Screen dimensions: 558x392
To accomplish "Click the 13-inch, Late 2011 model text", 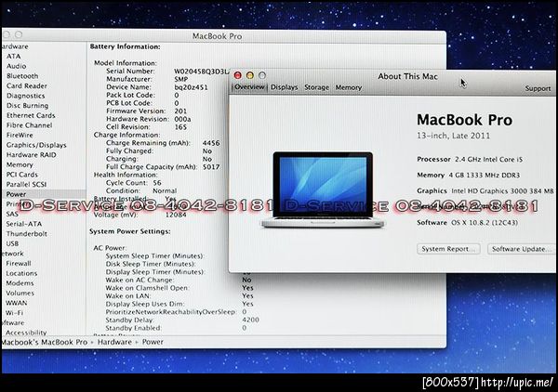I will (454, 136).
